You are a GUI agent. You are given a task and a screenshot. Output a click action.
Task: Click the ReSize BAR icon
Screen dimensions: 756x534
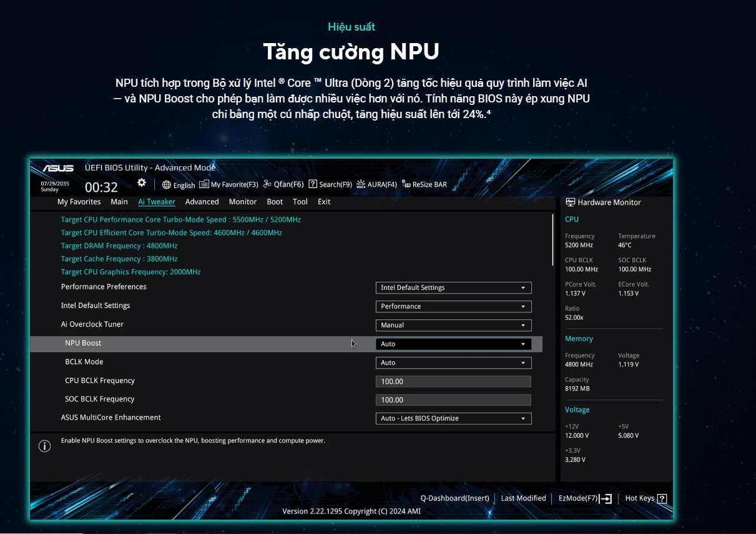click(406, 184)
